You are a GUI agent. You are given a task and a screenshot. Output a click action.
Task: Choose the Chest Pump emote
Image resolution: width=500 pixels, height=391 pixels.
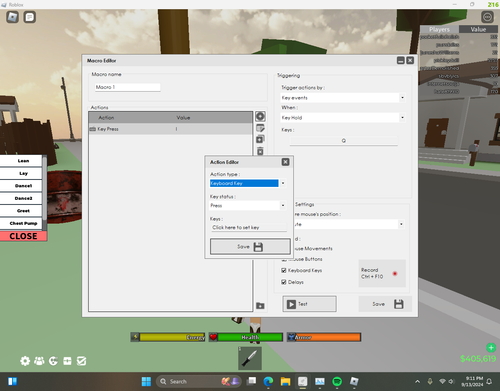coord(22,223)
